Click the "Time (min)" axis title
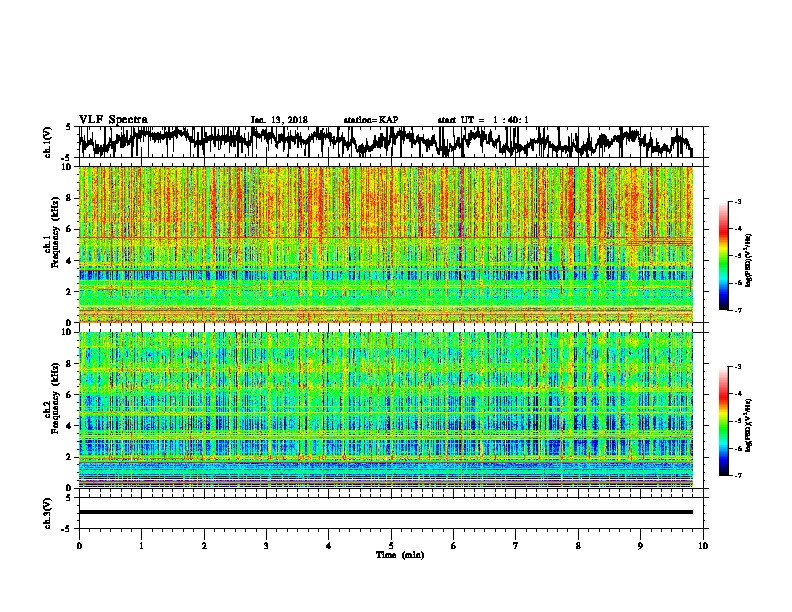The width and height of the screenshot is (792, 612). 400,555
